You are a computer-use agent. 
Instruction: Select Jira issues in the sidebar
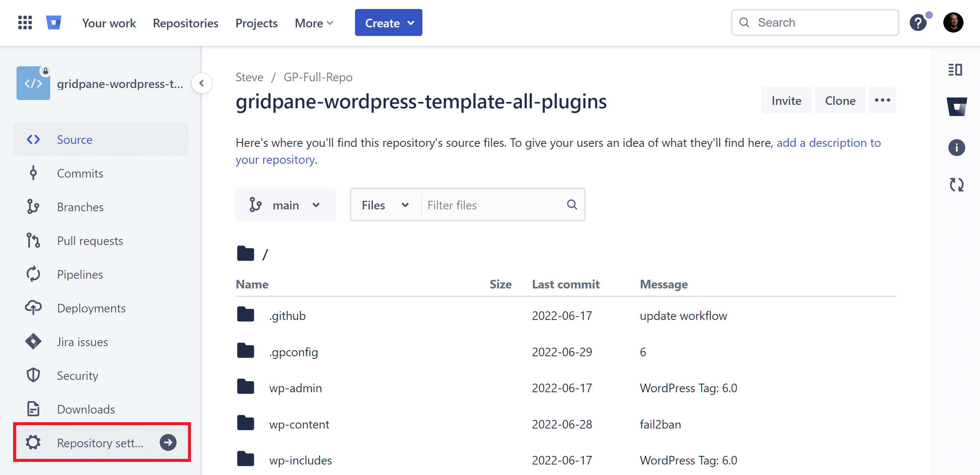coord(101,341)
